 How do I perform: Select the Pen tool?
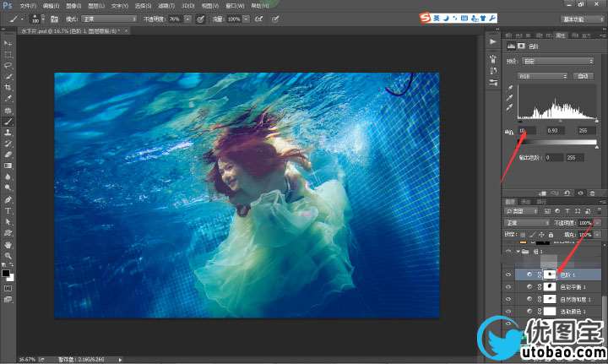[8, 199]
